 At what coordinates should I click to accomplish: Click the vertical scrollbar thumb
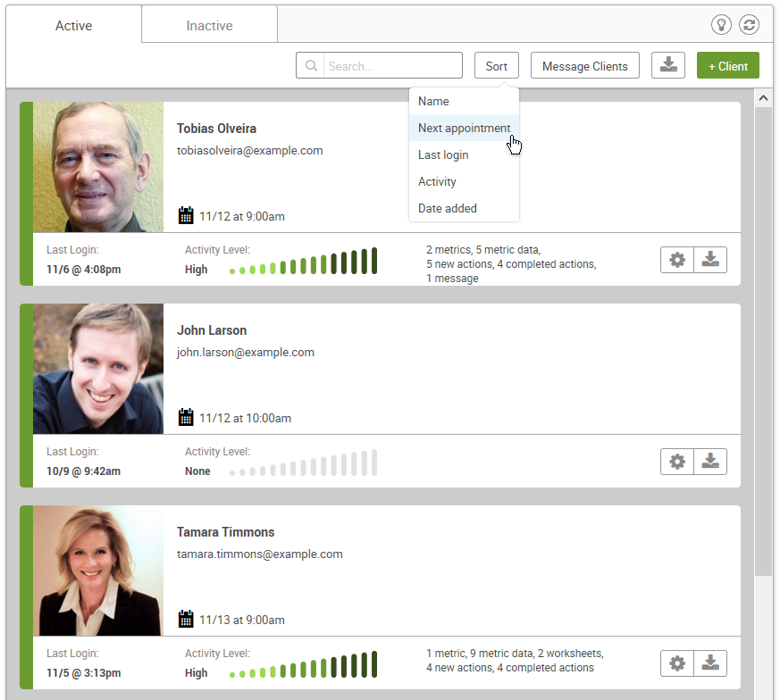[x=763, y=341]
